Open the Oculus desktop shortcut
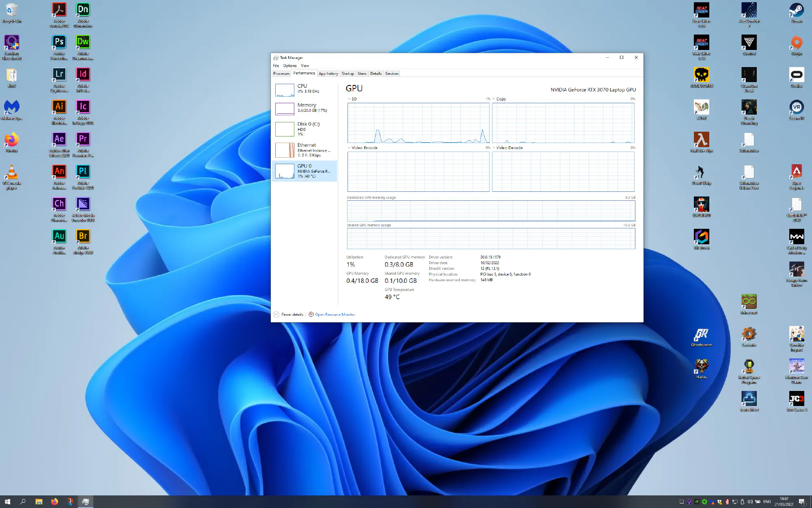 point(796,75)
